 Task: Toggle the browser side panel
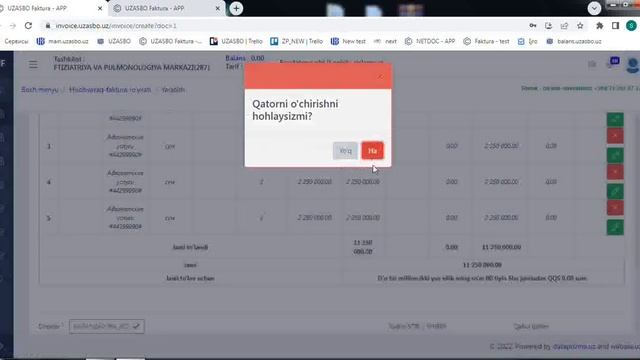click(616, 26)
